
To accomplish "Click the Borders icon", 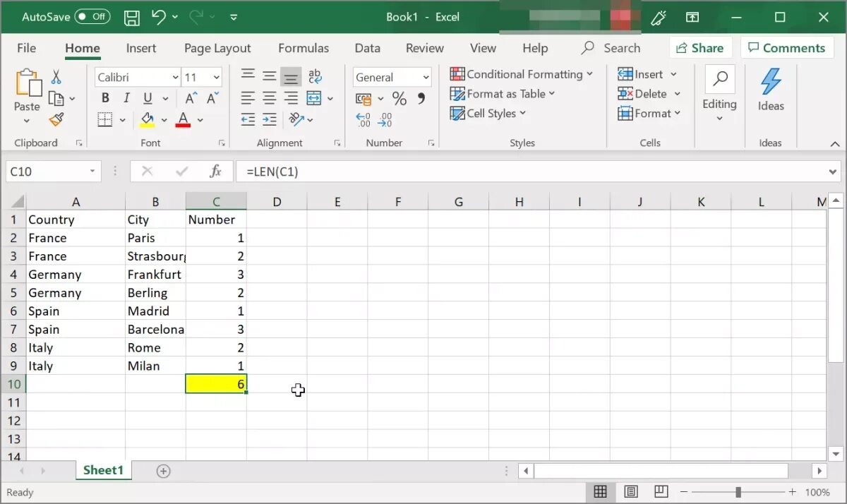I will point(104,119).
